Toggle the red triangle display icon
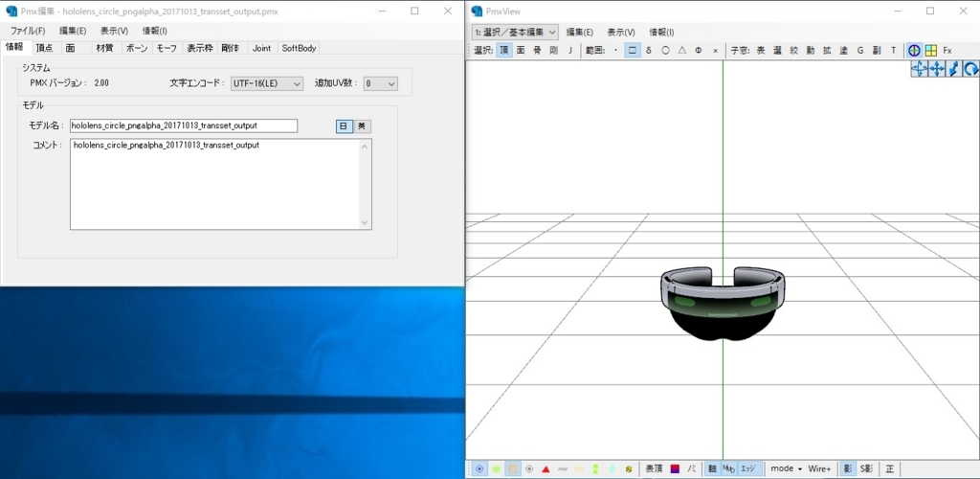Image resolution: width=980 pixels, height=479 pixels. tap(546, 469)
